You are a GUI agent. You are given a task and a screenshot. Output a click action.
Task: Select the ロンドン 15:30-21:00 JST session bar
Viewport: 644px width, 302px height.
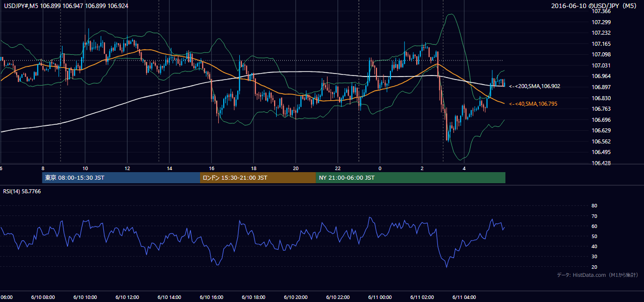(258, 178)
